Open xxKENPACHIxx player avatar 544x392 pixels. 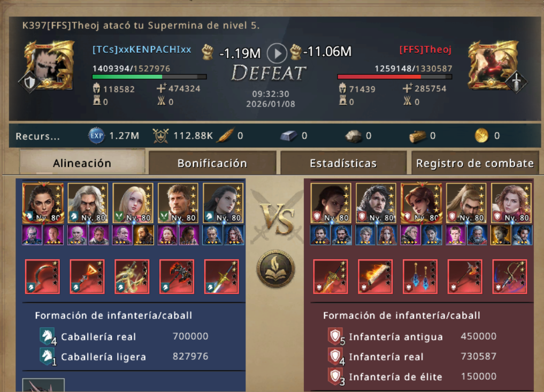point(48,66)
